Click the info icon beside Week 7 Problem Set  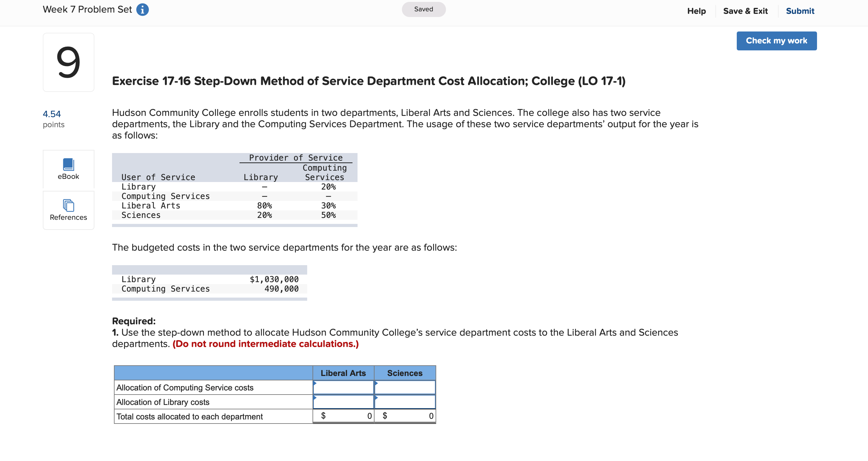tap(142, 9)
